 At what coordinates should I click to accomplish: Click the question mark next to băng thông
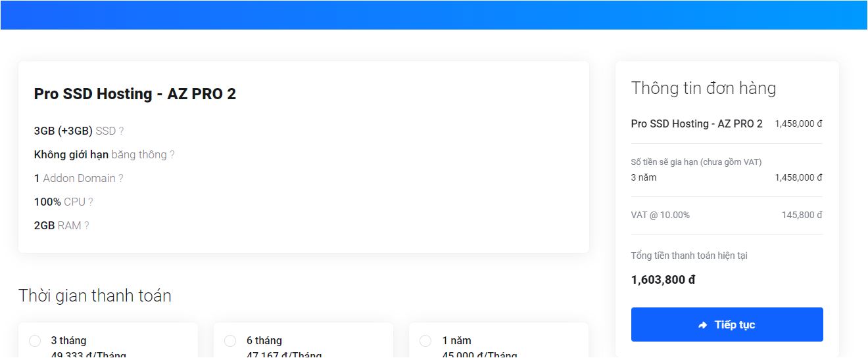pyautogui.click(x=172, y=154)
